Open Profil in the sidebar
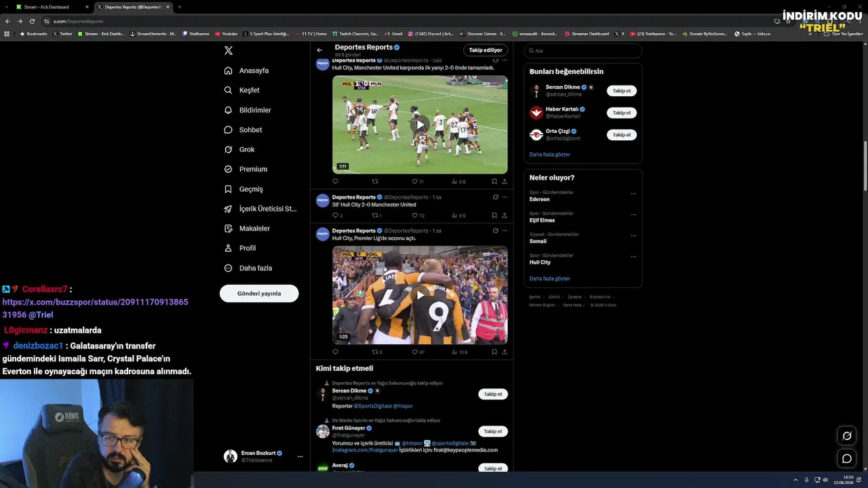Screen dimensions: 868x488 coord(239,248)
